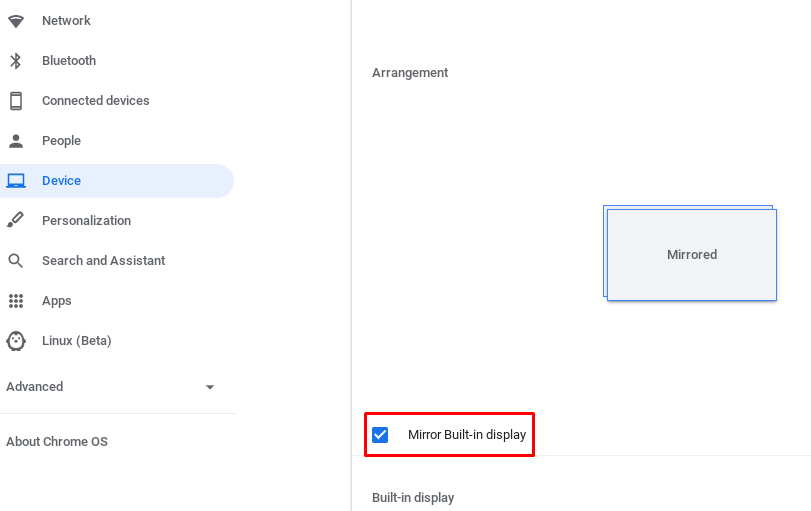Image resolution: width=811 pixels, height=511 pixels.
Task: Uncheck the Mirror Built-in display checkbox
Action: (380, 435)
